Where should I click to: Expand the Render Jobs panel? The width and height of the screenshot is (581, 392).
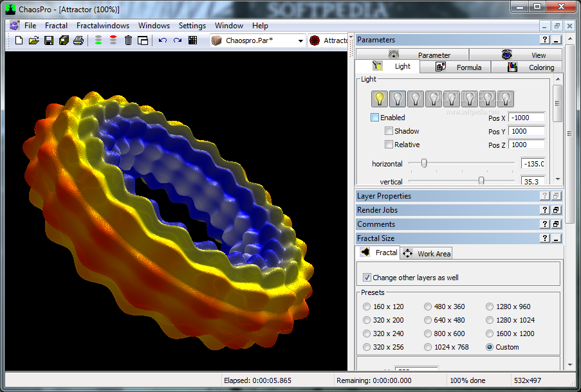click(556, 210)
